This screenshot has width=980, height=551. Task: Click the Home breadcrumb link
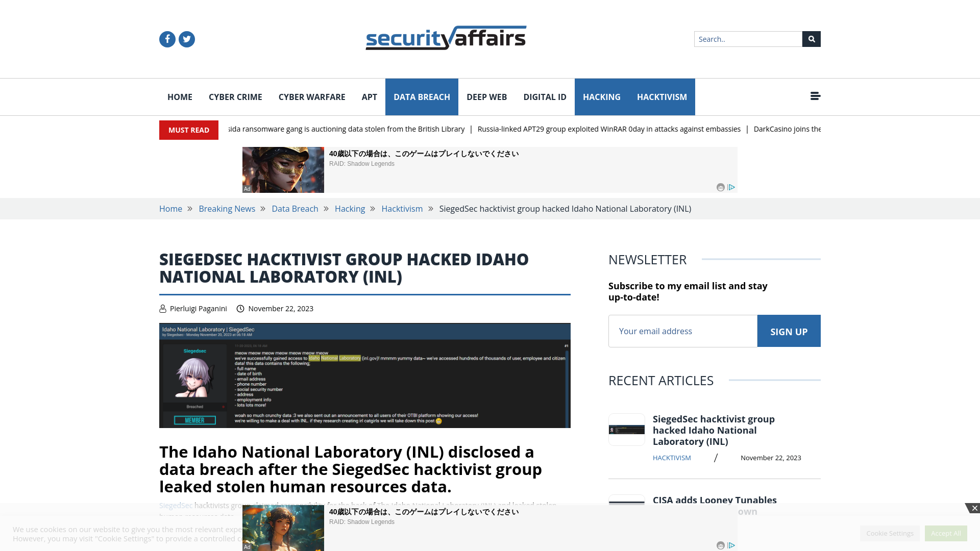pyautogui.click(x=170, y=209)
